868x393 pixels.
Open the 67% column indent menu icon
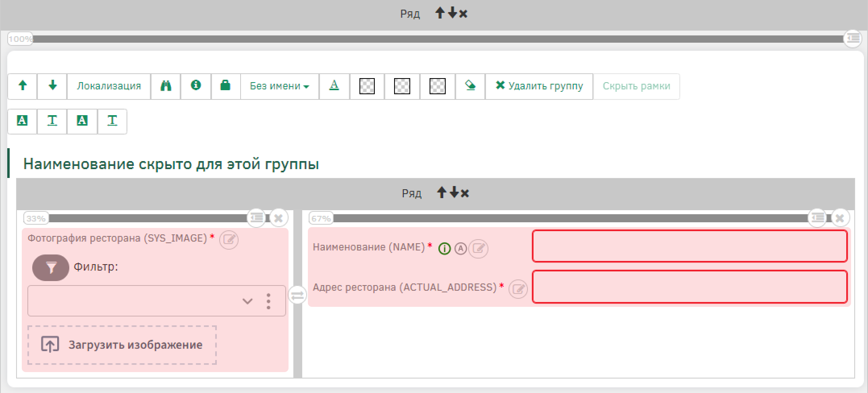pyautogui.click(x=818, y=218)
